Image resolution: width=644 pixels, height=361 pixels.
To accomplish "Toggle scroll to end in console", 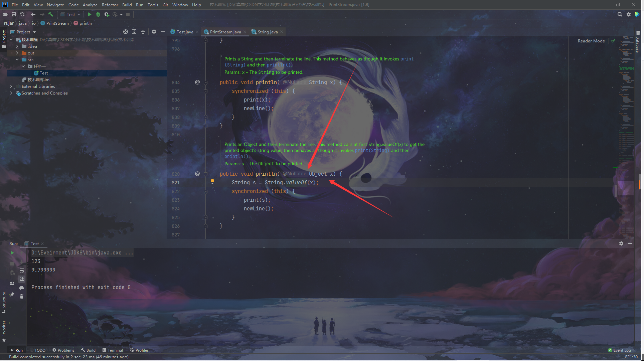I will pos(22,279).
